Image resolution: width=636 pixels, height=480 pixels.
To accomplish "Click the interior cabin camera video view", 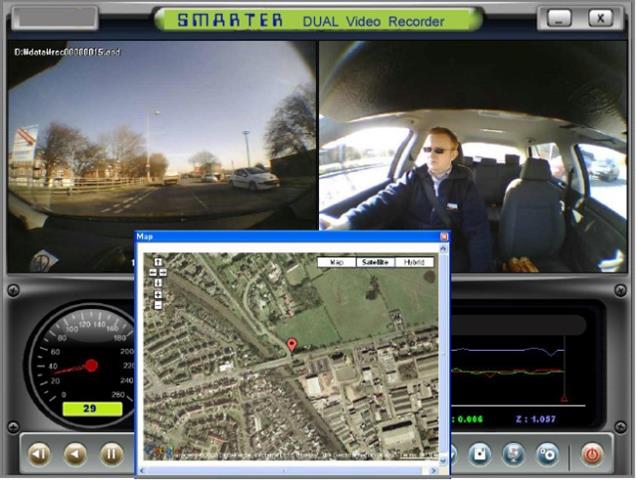I will pos(473,136).
